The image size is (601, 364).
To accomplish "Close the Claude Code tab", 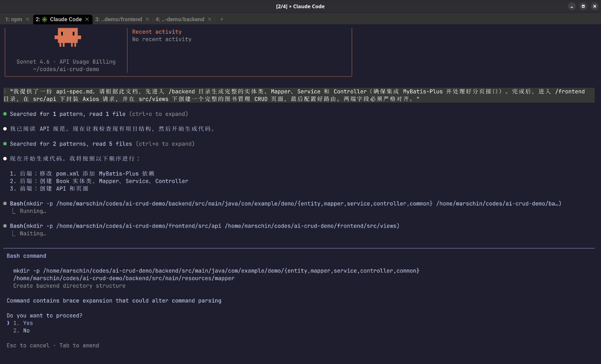I will pyautogui.click(x=87, y=19).
